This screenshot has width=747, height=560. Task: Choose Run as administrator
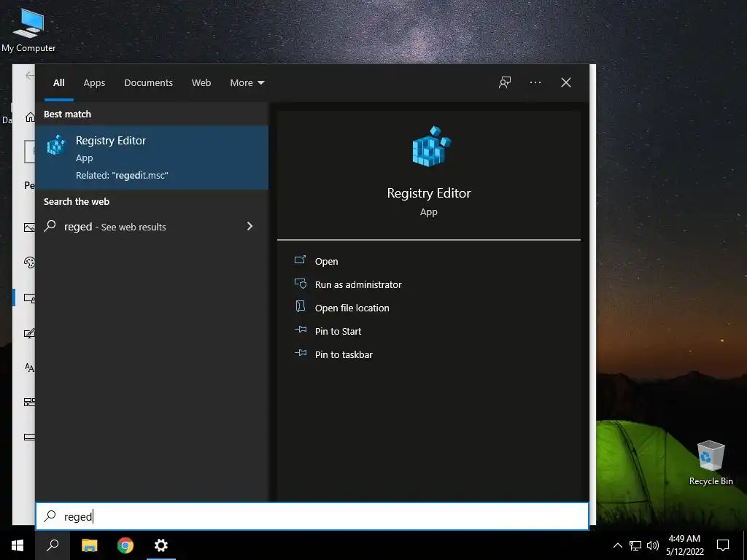tap(358, 285)
